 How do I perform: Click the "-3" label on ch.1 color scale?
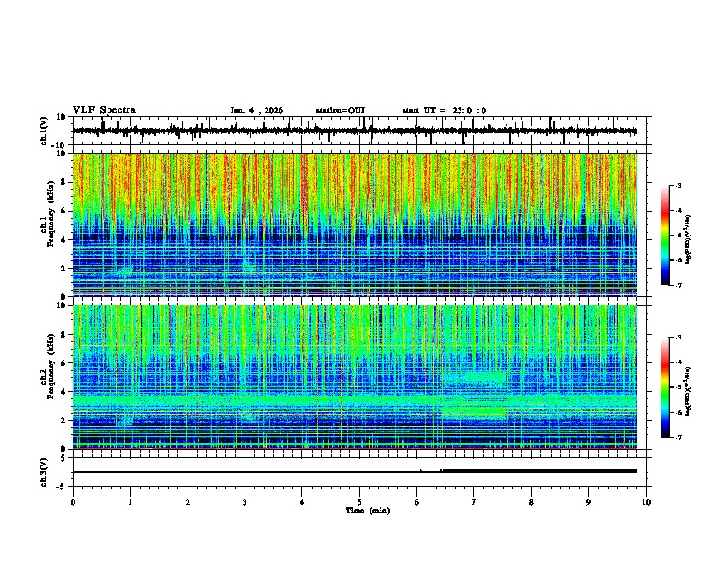[677, 186]
